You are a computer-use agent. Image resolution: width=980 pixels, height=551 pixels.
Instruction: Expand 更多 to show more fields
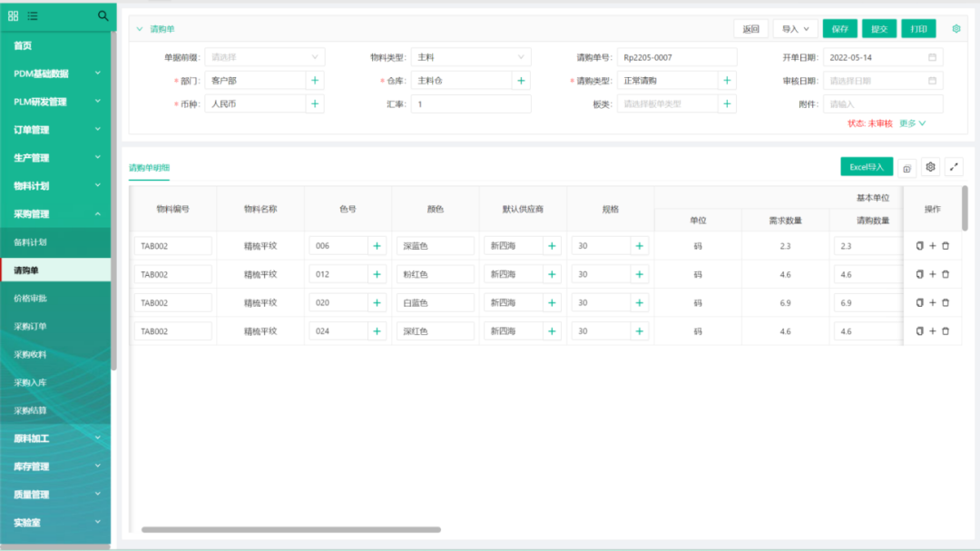(x=913, y=123)
